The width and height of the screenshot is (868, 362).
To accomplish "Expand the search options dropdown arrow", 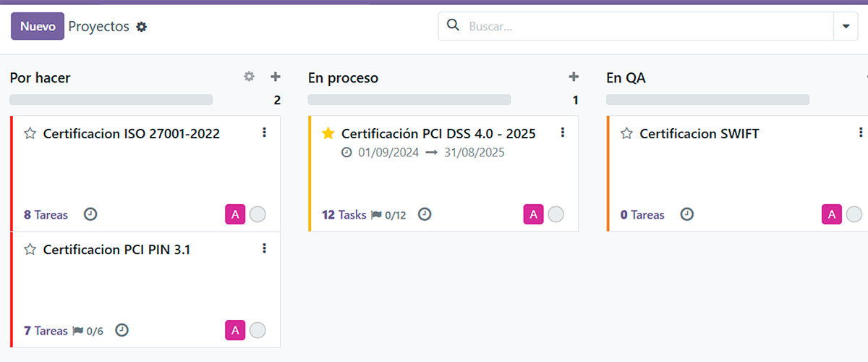I will click(846, 26).
